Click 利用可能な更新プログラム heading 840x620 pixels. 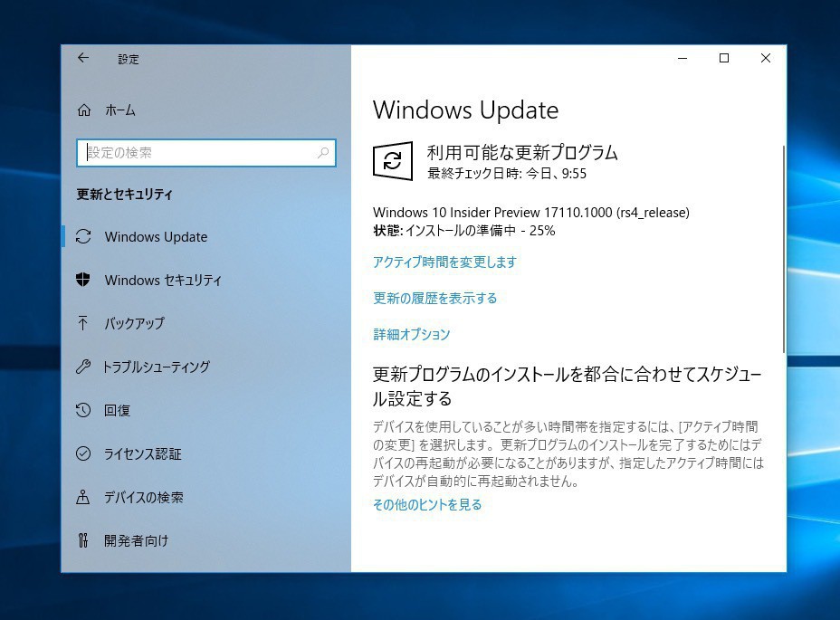pyautogui.click(x=522, y=152)
